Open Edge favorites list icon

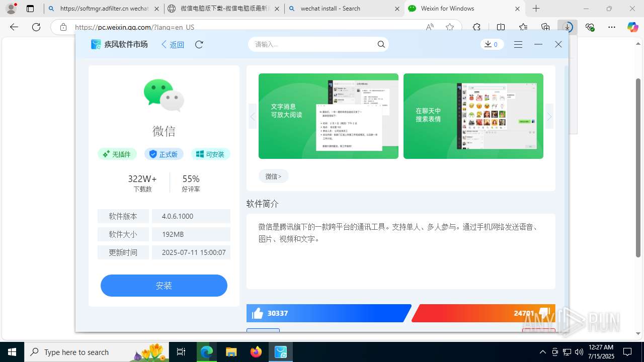pyautogui.click(x=523, y=27)
